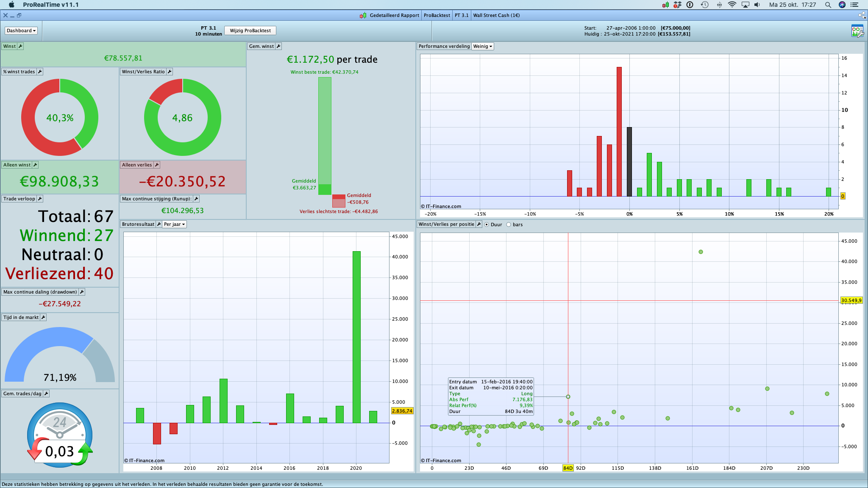Click wrench icon next to Winst panel
Screen dimensions: 868x488
point(20,46)
